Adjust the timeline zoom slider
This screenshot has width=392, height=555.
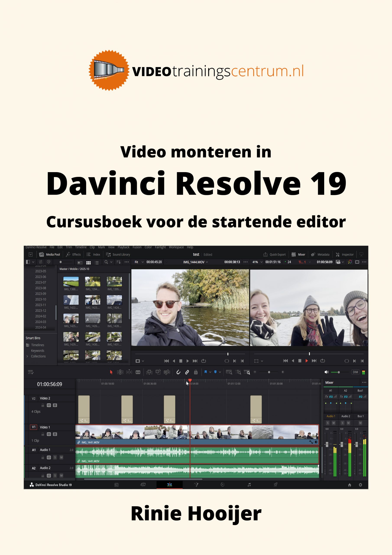coord(269,372)
